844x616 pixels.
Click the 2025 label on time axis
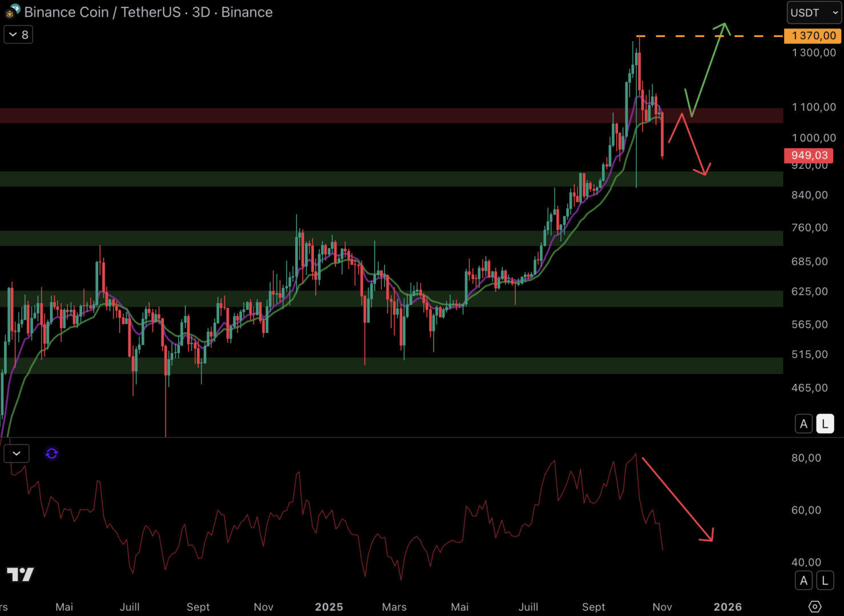pyautogui.click(x=329, y=607)
